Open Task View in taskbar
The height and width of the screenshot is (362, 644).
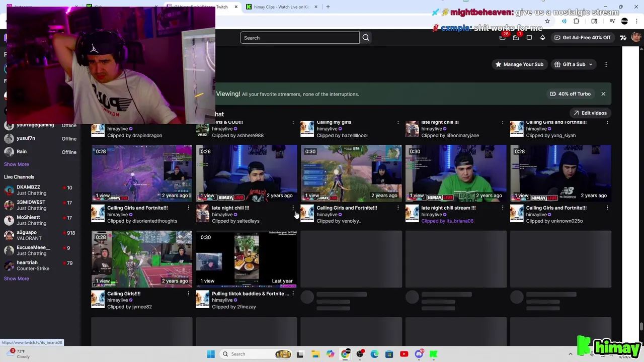tap(300, 354)
